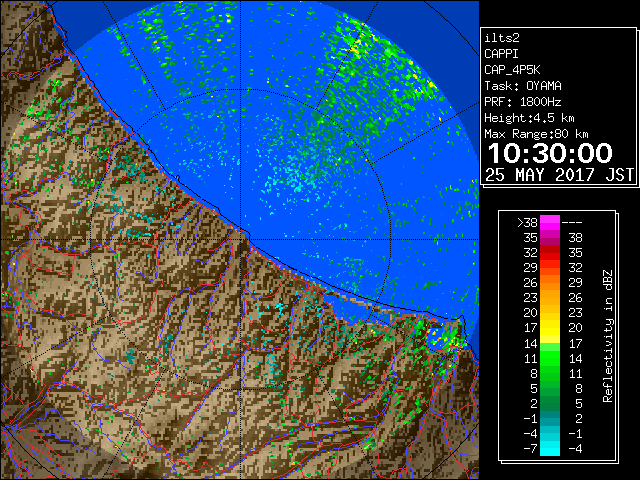Viewport: 640px width, 480px height.
Task: Select the 'ilts2' label in info box
Action: click(x=502, y=38)
